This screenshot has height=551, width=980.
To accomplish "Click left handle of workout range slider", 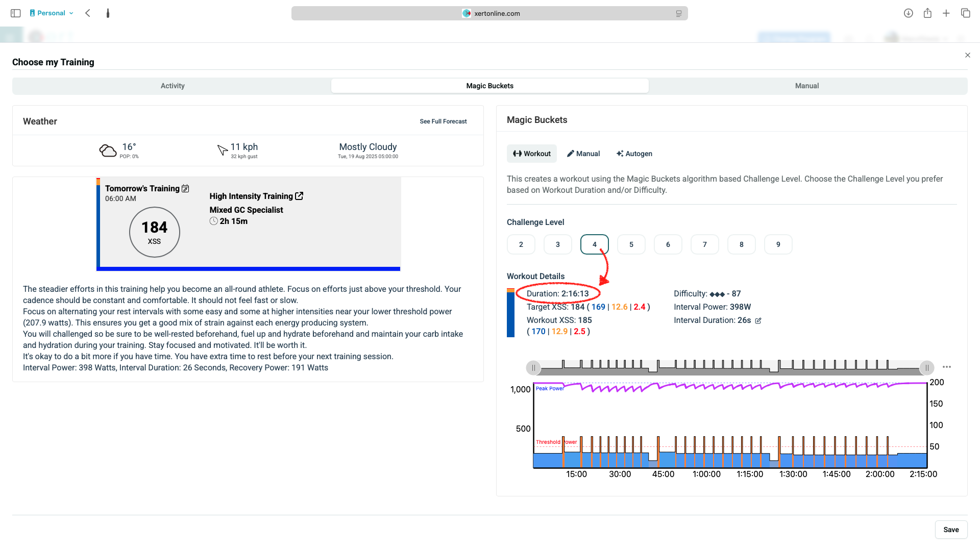I will pyautogui.click(x=533, y=367).
